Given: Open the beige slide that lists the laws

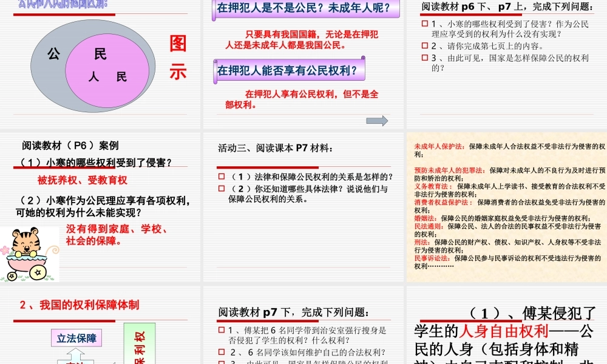Looking at the screenshot, I should click(507, 207).
